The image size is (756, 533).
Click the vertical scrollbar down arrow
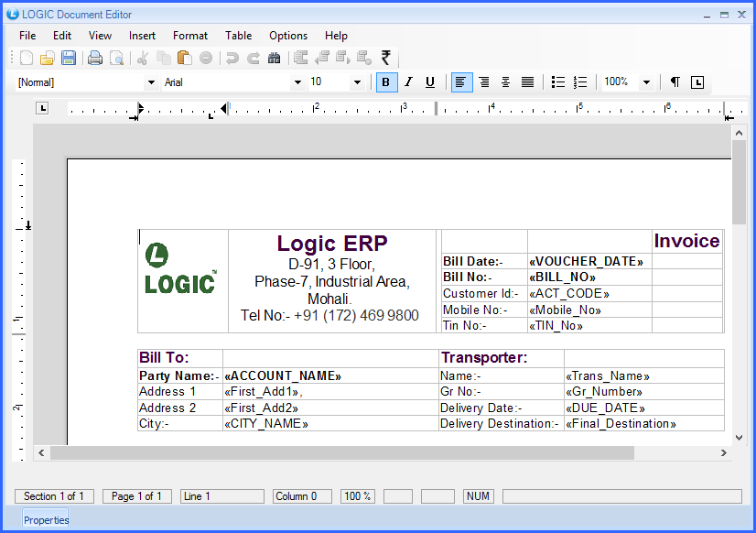point(739,438)
